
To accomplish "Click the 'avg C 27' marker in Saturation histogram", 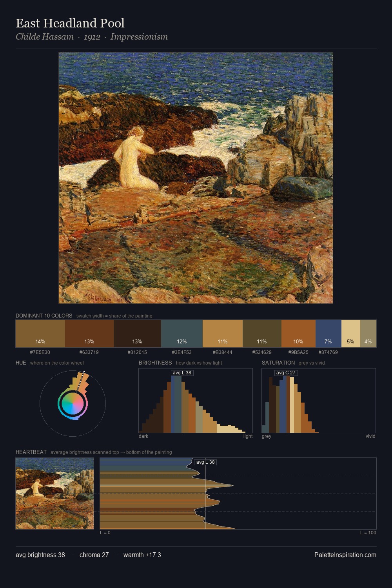I will tap(286, 373).
